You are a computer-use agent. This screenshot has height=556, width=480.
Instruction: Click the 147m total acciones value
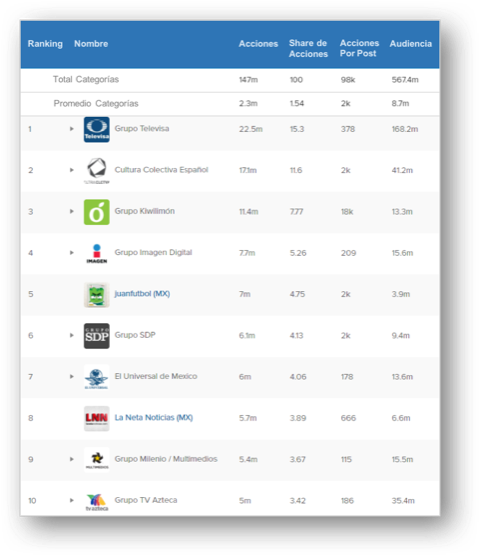248,80
